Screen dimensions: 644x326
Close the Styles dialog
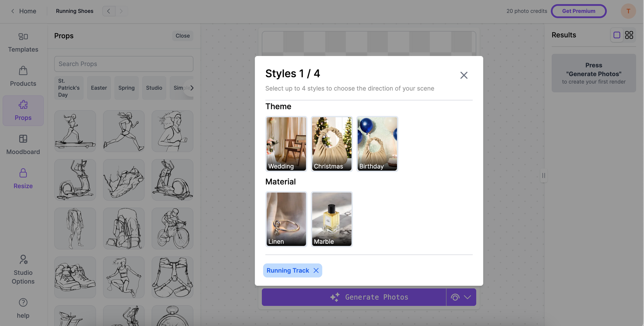tap(464, 75)
